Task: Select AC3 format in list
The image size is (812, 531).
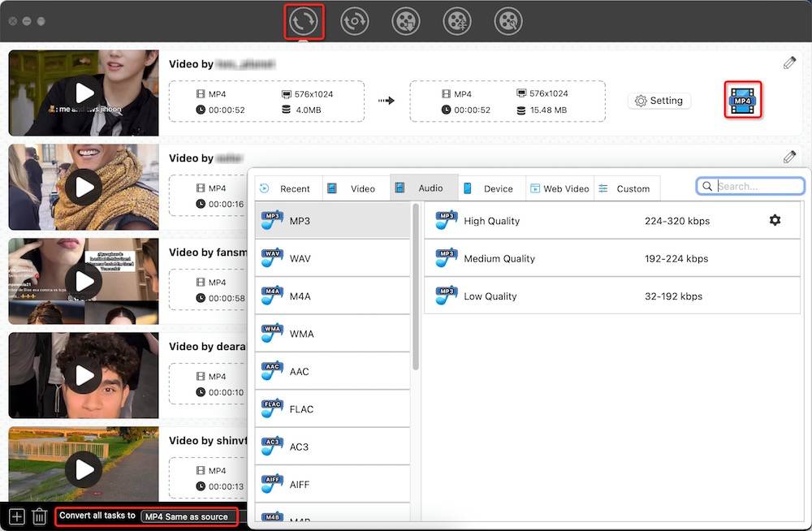Action: click(332, 447)
